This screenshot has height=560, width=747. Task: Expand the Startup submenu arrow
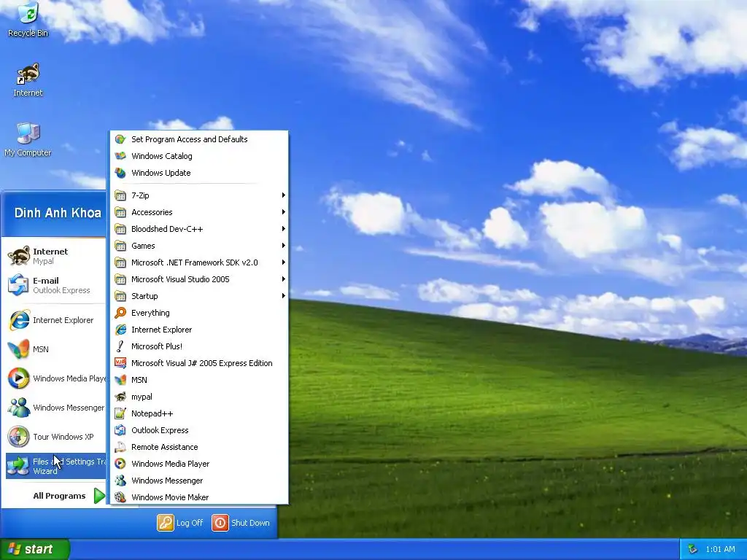(x=284, y=296)
